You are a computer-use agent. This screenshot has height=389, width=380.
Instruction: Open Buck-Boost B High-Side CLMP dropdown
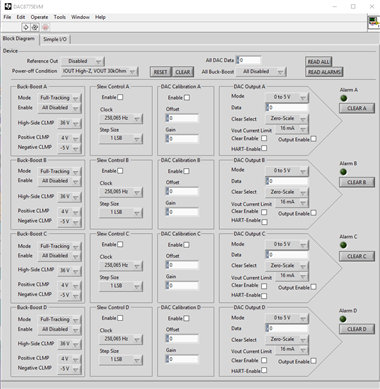69,197
